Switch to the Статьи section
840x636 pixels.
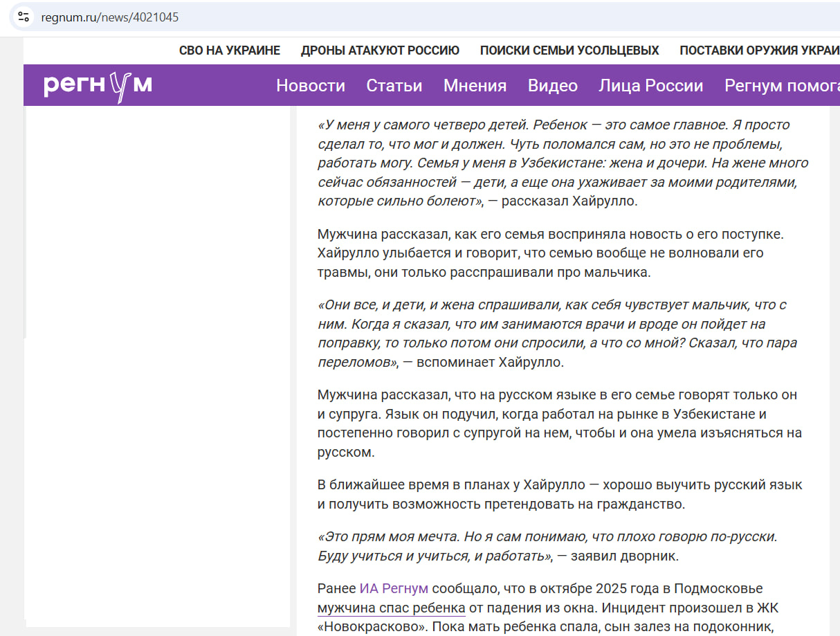394,86
